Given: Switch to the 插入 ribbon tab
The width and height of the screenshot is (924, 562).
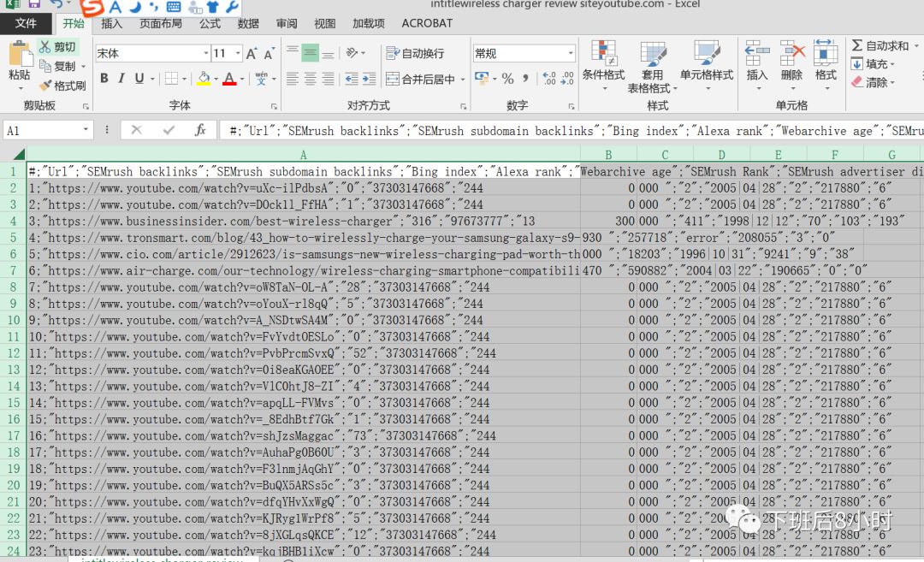Looking at the screenshot, I should click(x=112, y=23).
